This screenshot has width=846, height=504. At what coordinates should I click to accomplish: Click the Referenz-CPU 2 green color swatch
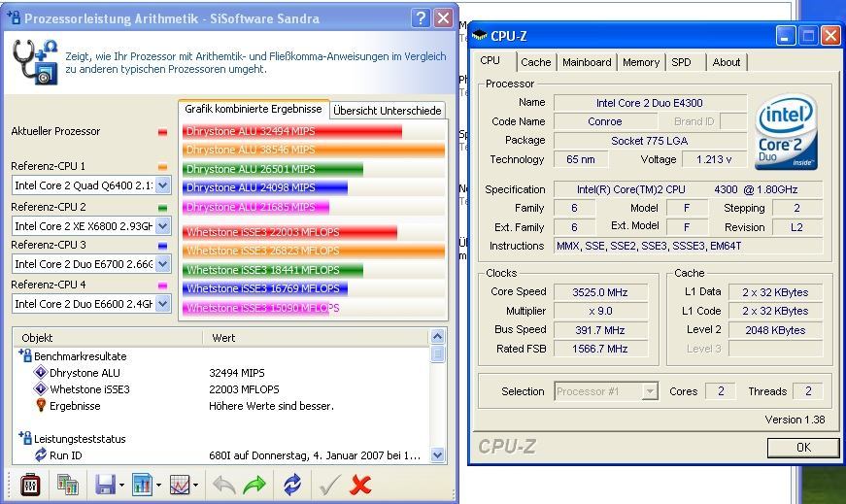coord(162,208)
